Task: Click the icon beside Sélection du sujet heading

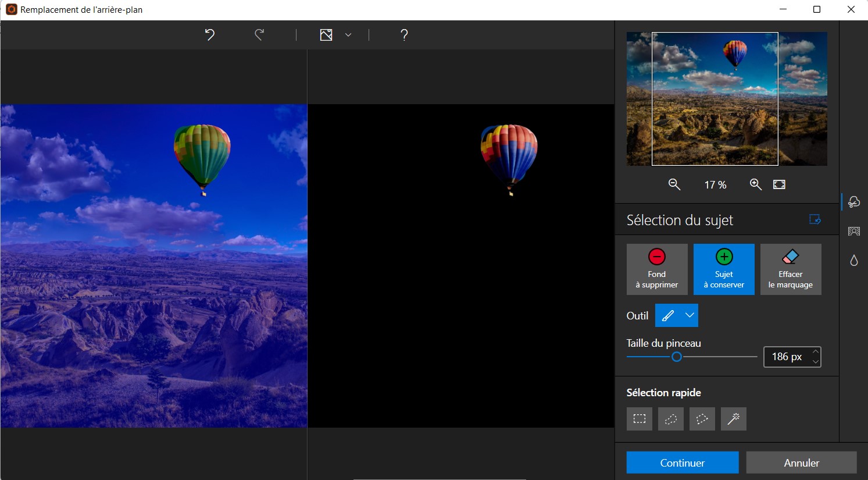Action: pyautogui.click(x=815, y=219)
